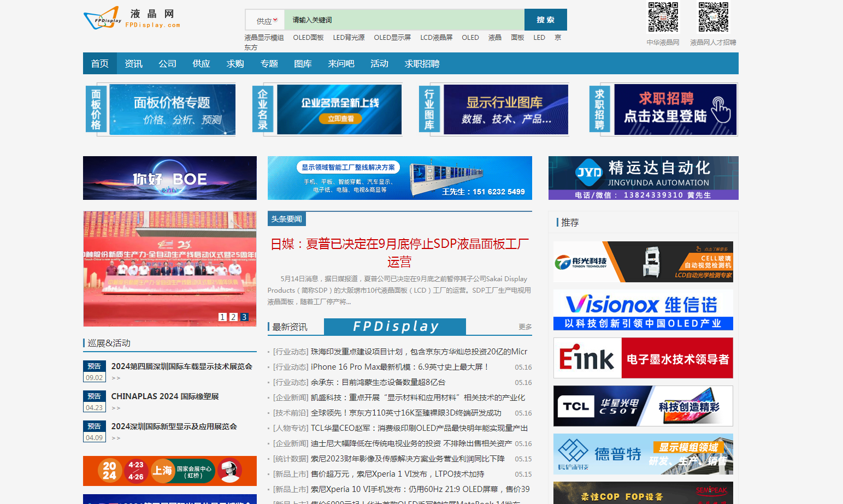Click the 2024 上海 国家会展中心 banner
The image size is (843, 504).
pyautogui.click(x=170, y=471)
